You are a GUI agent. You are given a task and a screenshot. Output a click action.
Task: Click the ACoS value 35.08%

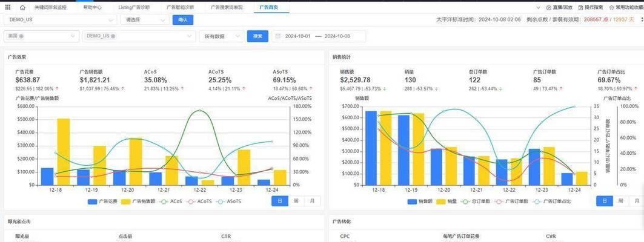156,80
